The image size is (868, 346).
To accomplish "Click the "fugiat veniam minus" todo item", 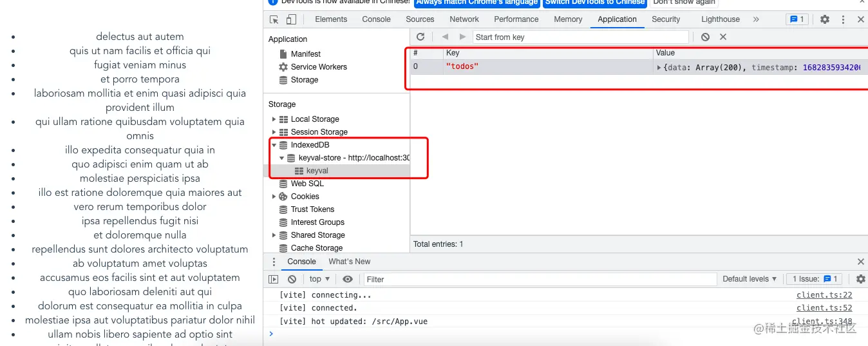I will coord(140,65).
